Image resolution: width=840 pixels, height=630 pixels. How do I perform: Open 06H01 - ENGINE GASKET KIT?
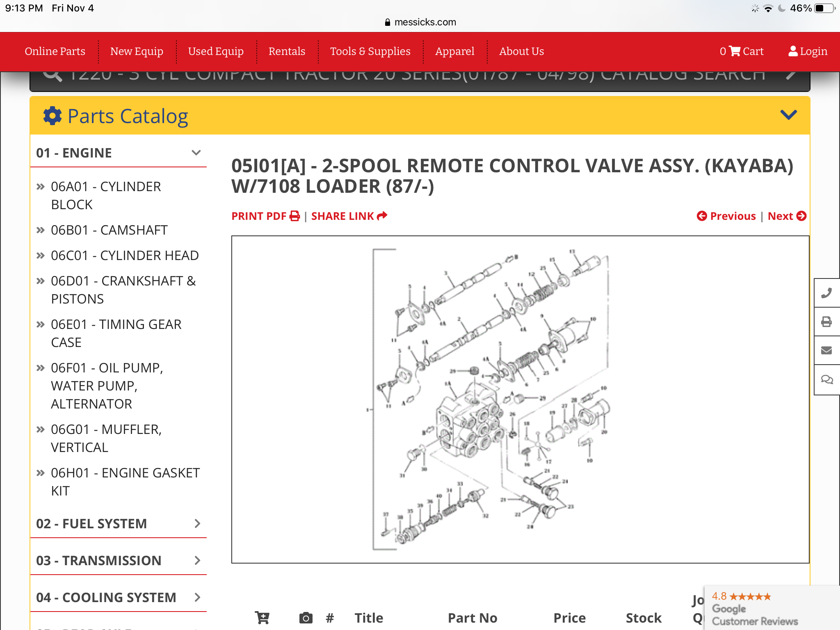(125, 482)
